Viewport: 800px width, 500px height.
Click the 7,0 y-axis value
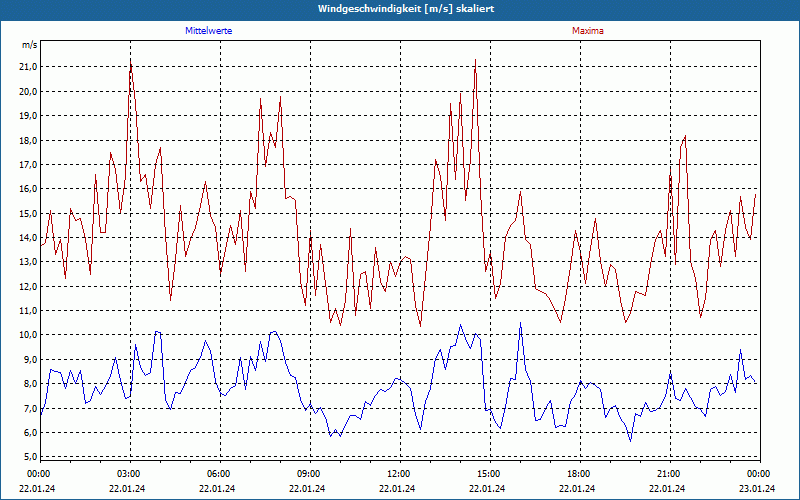[31, 408]
